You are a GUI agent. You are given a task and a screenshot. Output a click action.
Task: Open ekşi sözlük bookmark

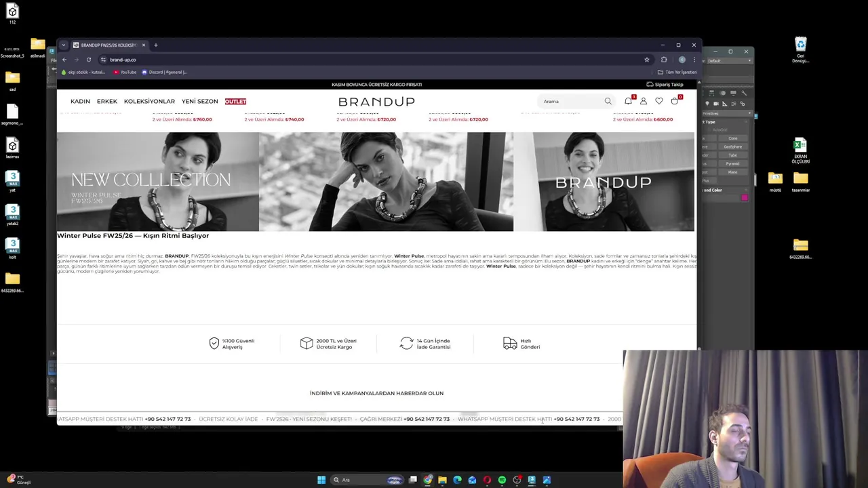(x=83, y=72)
